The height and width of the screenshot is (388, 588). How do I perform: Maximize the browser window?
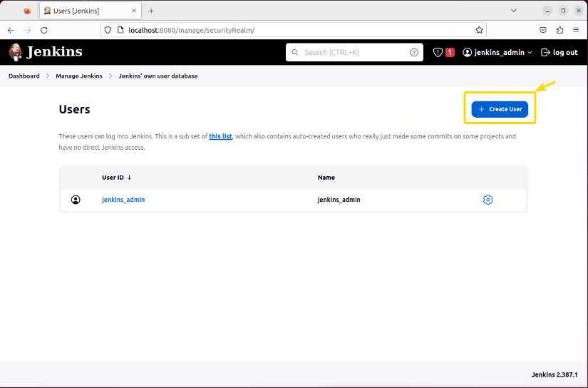(x=563, y=11)
